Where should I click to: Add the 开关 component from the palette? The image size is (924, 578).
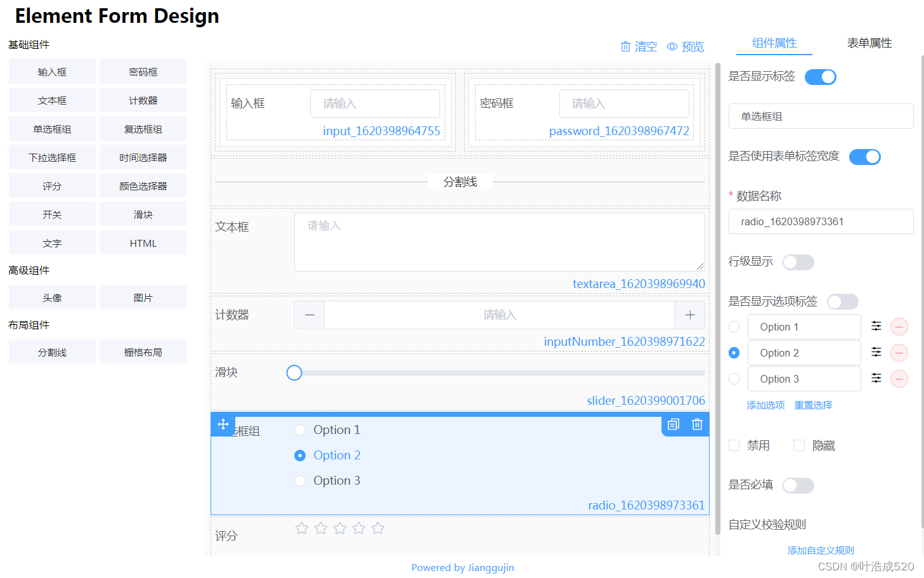click(x=52, y=214)
